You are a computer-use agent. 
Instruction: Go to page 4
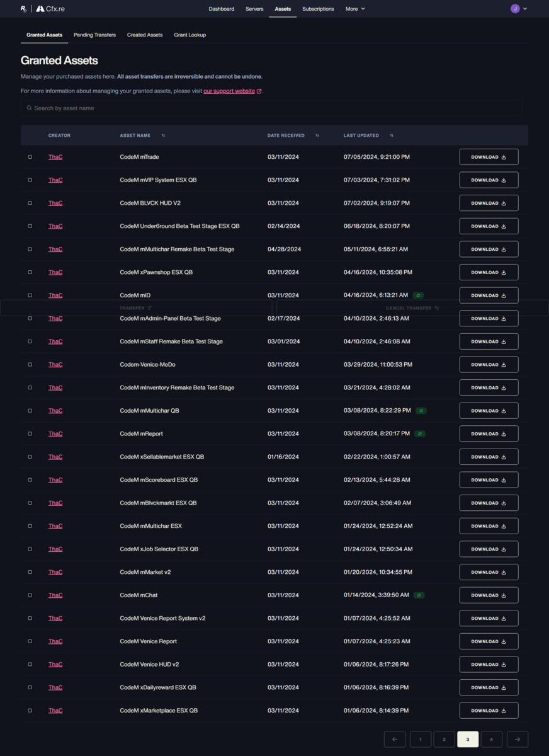(x=492, y=739)
